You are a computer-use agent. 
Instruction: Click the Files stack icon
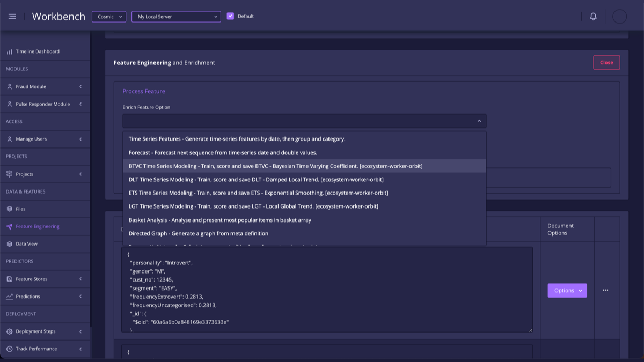click(10, 209)
